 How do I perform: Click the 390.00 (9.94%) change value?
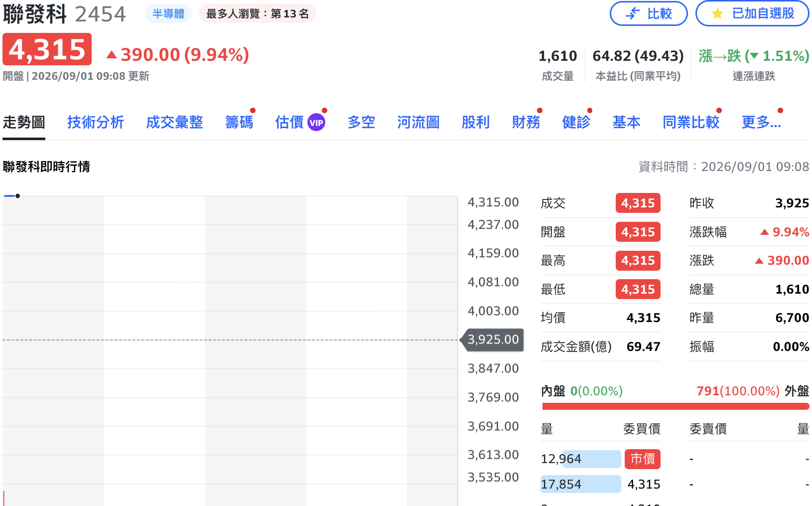(x=178, y=55)
